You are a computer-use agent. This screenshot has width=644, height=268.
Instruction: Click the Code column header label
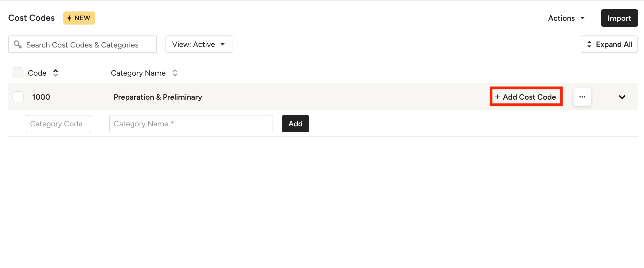pyautogui.click(x=37, y=73)
